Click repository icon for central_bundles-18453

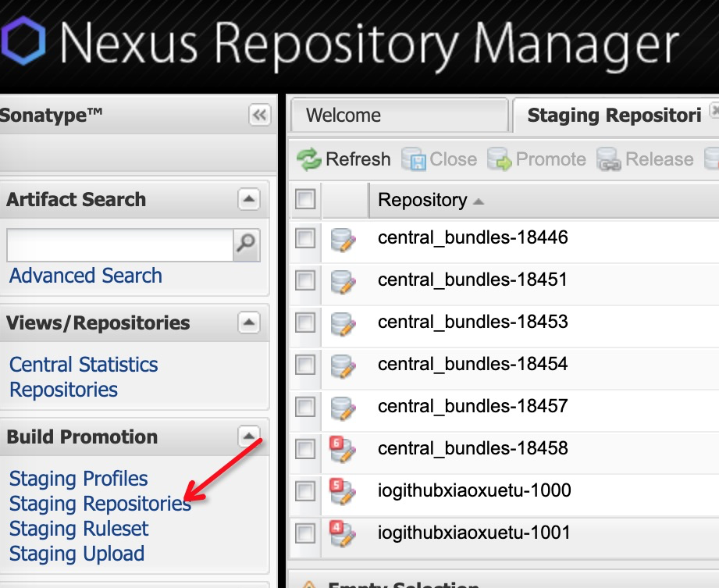pos(343,323)
